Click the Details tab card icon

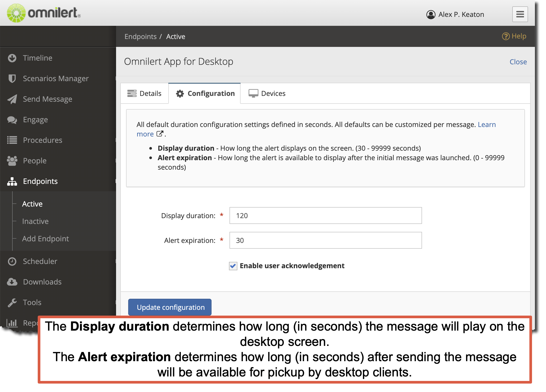(x=132, y=94)
